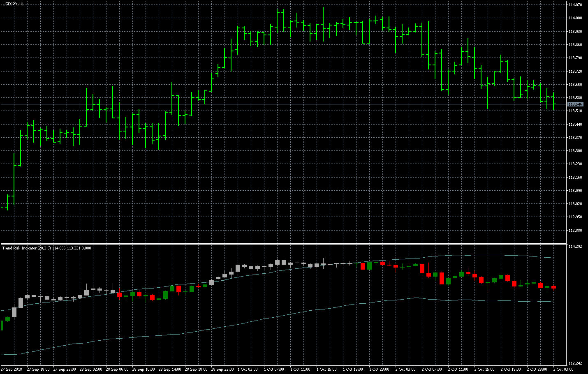Select the 2 Oct 19:00 time marker
This screenshot has height=374, width=588.
click(x=511, y=369)
